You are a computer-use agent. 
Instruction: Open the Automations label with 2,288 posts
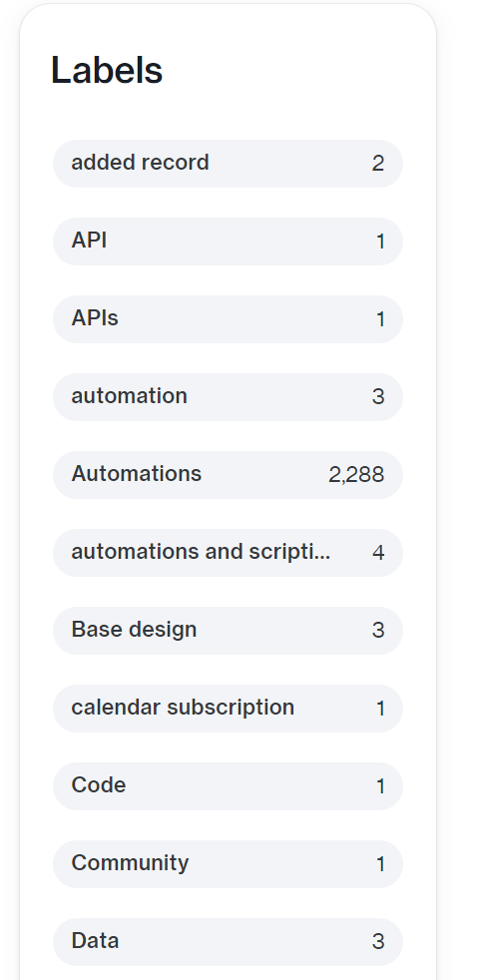[228, 474]
